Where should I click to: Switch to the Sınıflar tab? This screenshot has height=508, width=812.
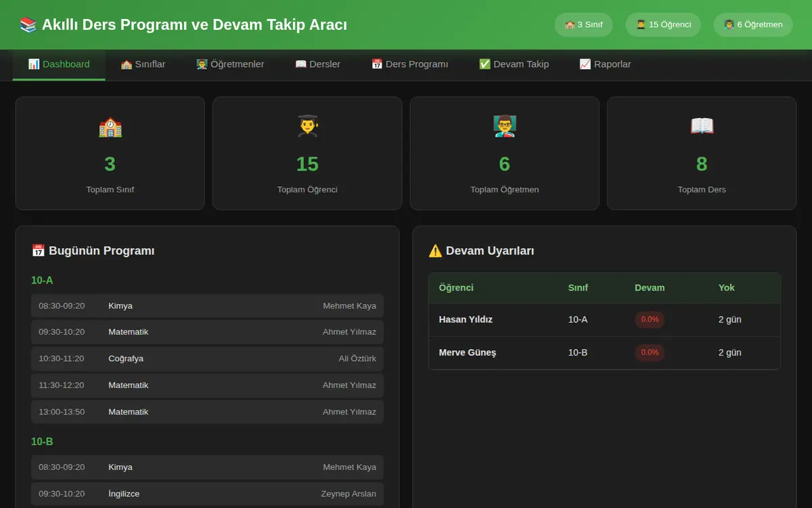point(143,64)
